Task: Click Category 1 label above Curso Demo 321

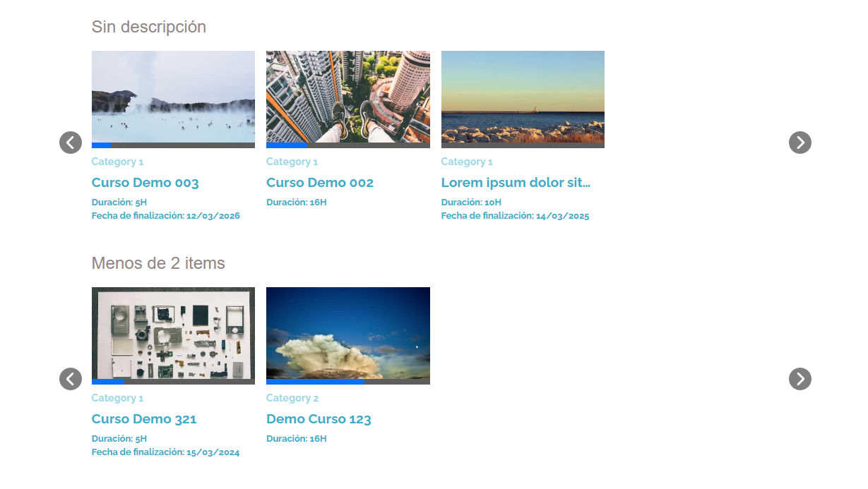Action: click(117, 398)
